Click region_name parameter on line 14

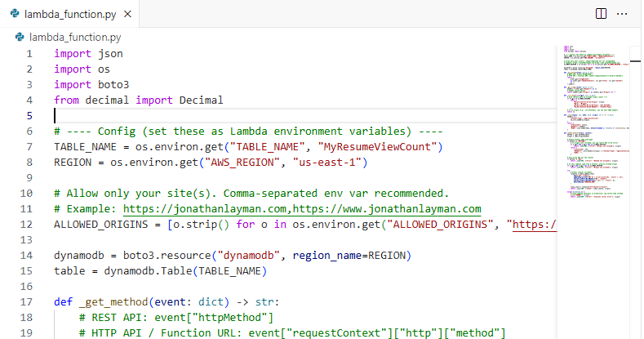[x=327, y=256]
